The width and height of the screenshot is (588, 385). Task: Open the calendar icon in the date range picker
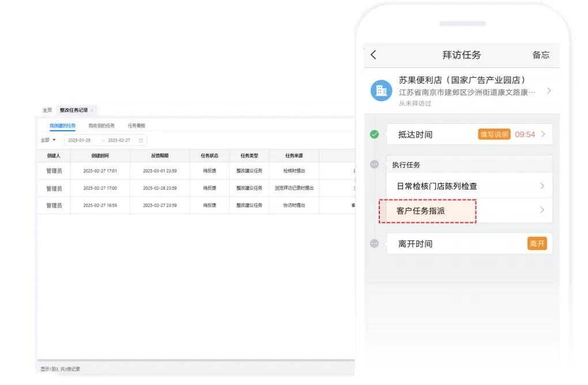click(141, 140)
